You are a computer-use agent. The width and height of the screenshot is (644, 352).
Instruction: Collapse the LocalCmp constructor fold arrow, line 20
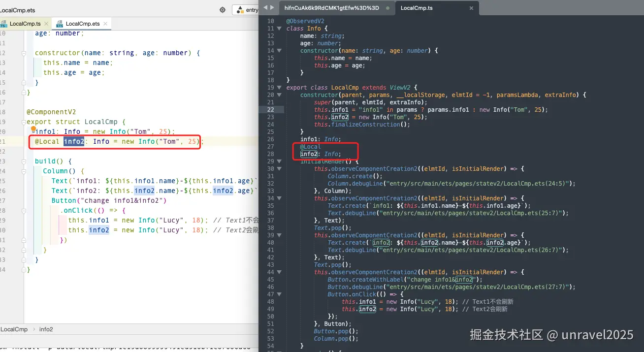click(x=279, y=95)
